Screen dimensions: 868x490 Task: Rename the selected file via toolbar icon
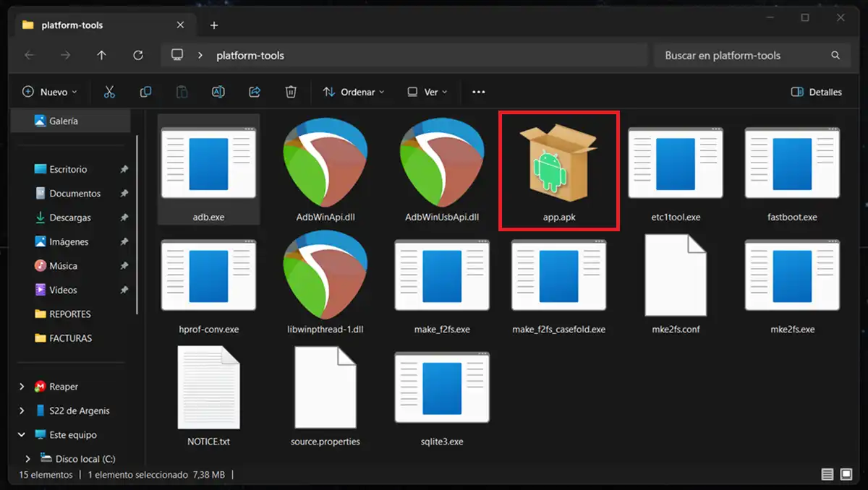coord(218,92)
